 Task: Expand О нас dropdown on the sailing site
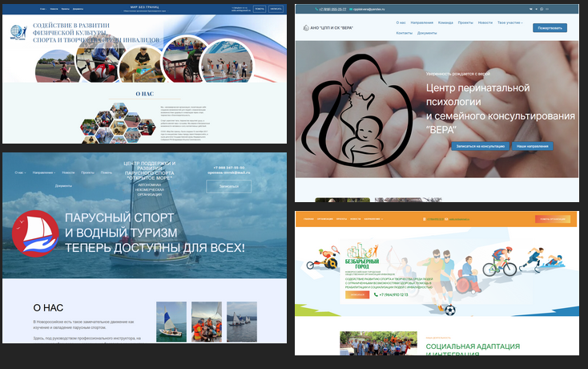tap(20, 172)
